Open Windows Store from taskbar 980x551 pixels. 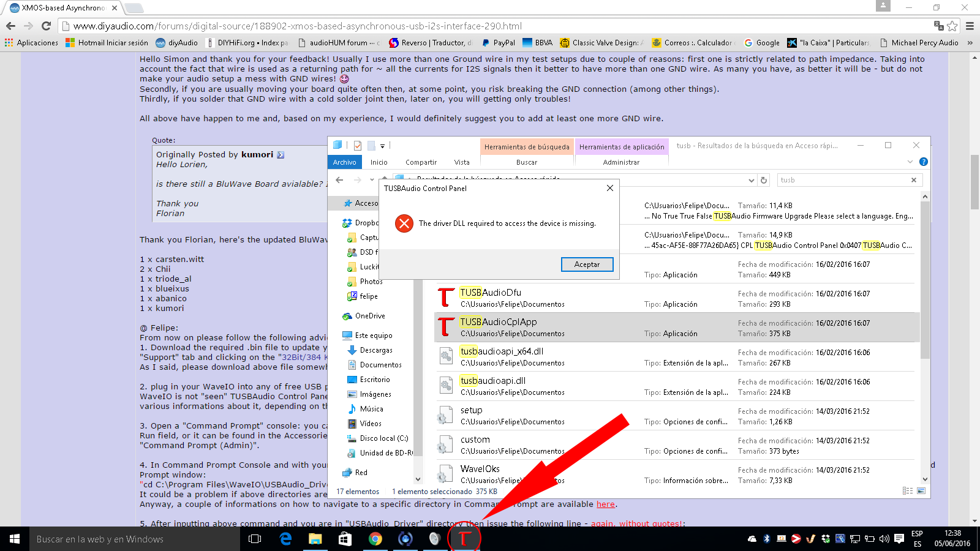point(345,539)
